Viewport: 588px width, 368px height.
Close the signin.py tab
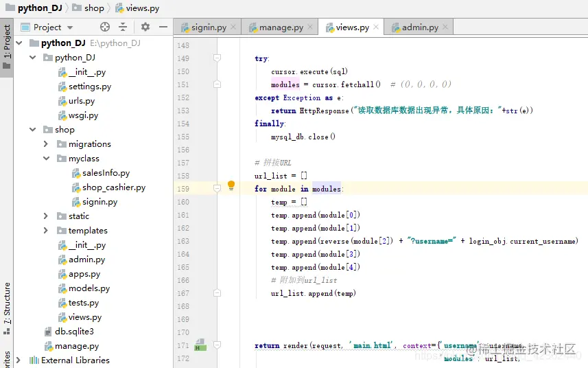[x=233, y=27]
